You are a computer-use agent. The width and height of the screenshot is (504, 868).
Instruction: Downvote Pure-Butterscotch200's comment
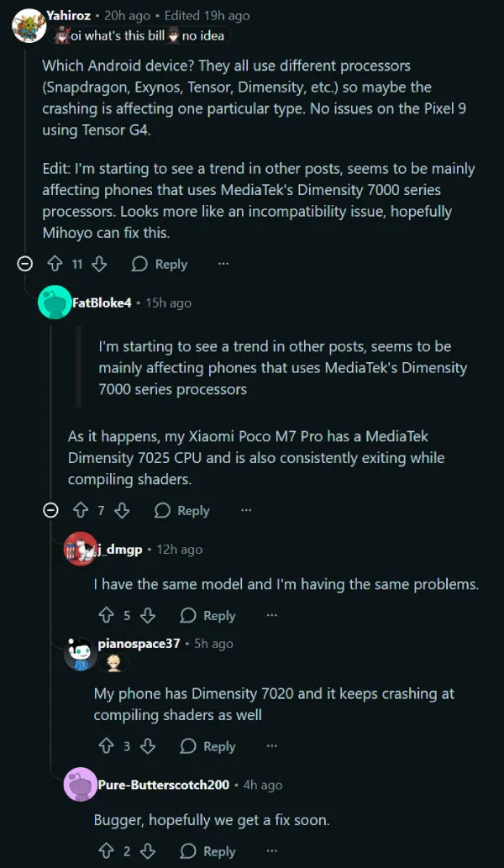pyautogui.click(x=148, y=851)
